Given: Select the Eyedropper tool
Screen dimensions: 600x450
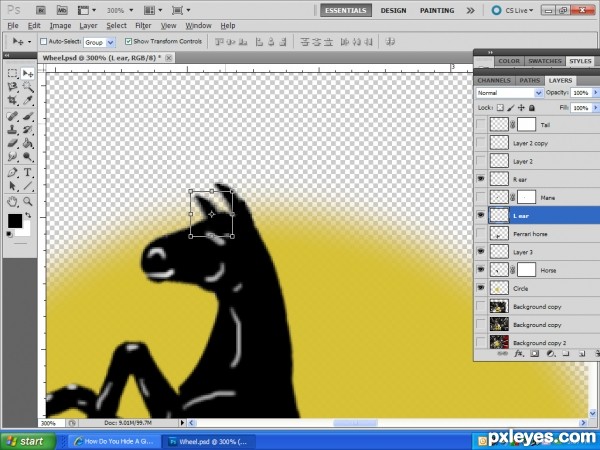Looking at the screenshot, I should pyautogui.click(x=28, y=100).
